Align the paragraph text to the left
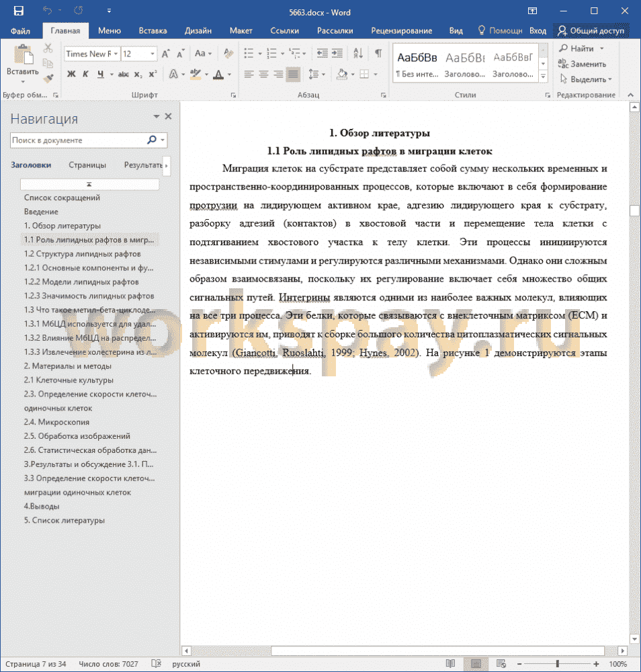The image size is (641, 672). tap(249, 74)
